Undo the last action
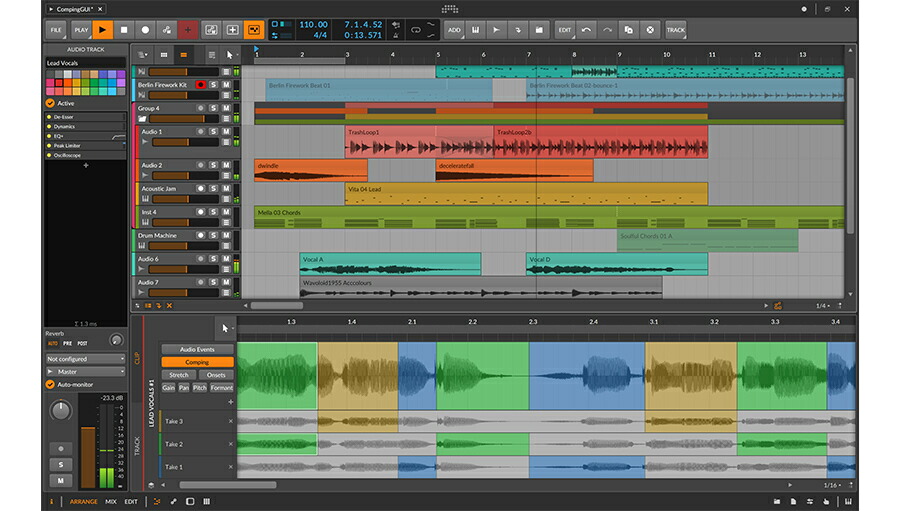This screenshot has width=900, height=511. pyautogui.click(x=586, y=30)
